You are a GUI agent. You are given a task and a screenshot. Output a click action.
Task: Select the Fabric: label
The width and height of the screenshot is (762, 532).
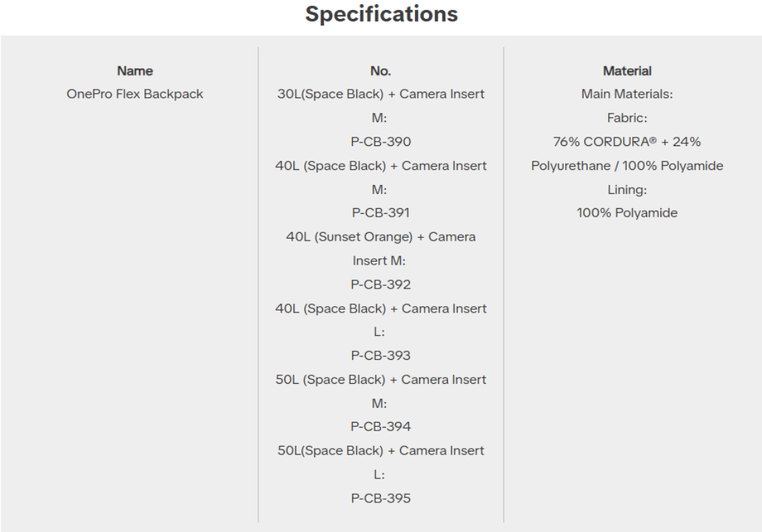click(x=627, y=118)
